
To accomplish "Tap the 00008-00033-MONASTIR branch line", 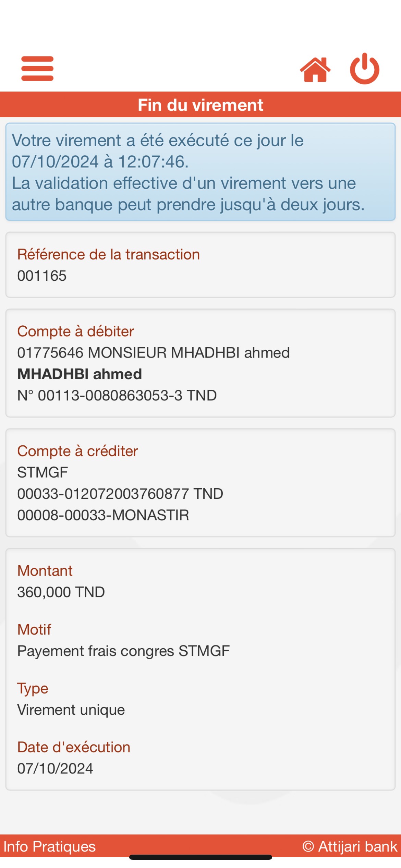I will [103, 515].
